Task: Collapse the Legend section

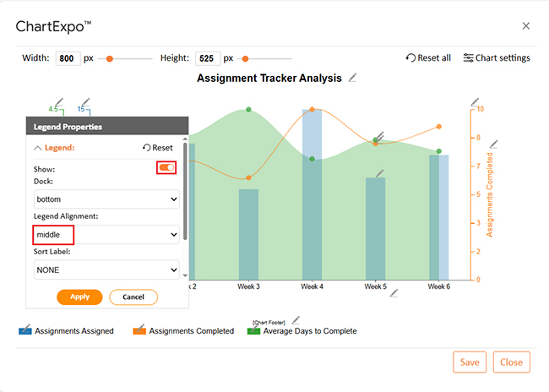Action: [37, 147]
